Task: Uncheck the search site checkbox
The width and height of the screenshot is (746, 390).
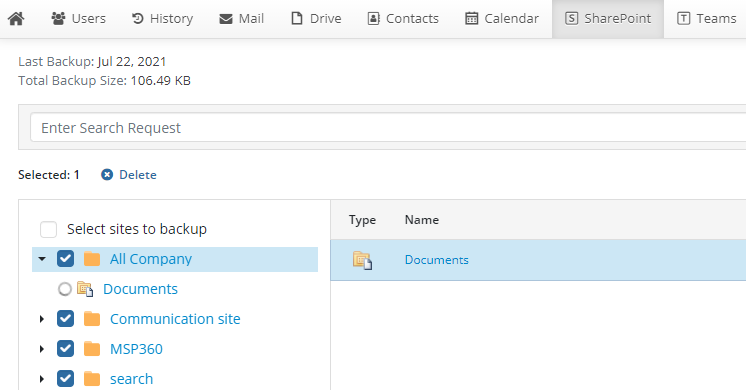Action: [65, 379]
